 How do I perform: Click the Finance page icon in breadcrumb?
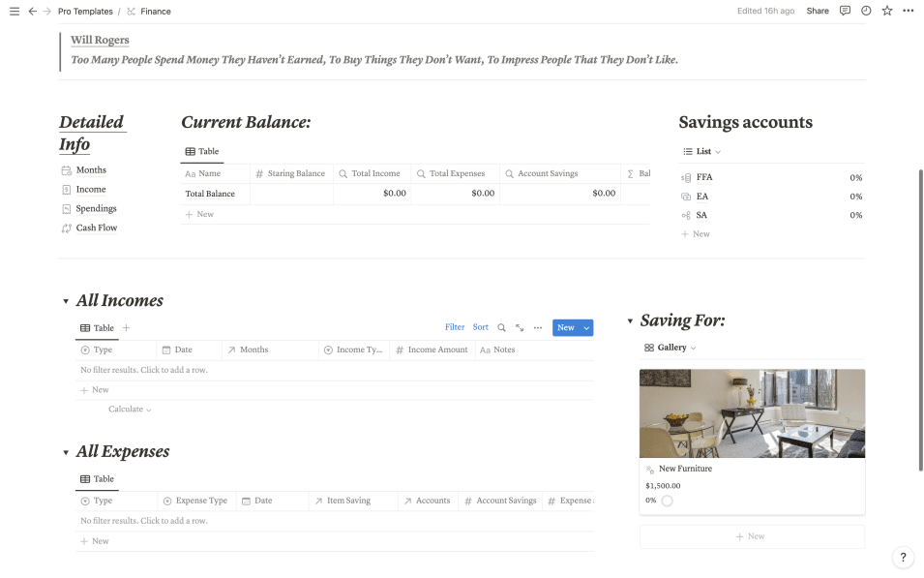131,12
